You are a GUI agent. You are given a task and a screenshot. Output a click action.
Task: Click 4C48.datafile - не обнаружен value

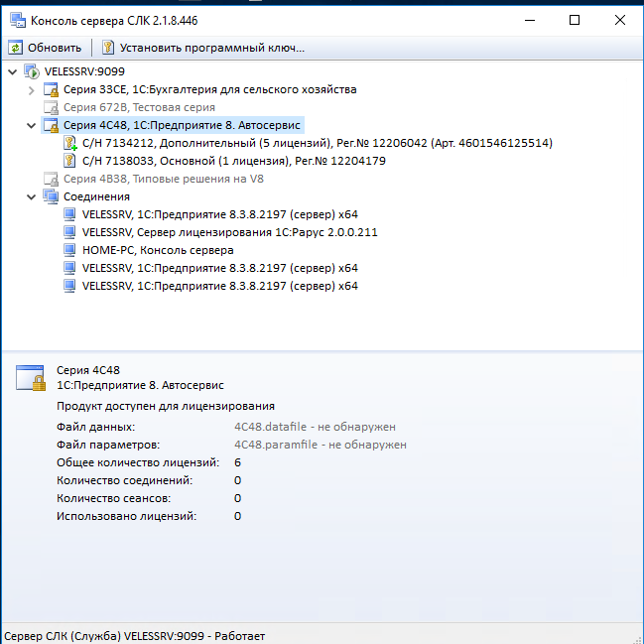(x=315, y=427)
